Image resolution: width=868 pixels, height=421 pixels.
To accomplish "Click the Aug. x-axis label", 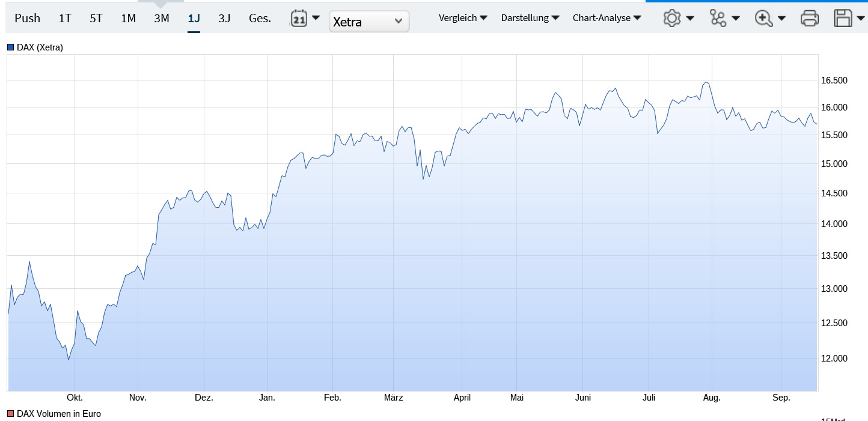I will [x=712, y=398].
